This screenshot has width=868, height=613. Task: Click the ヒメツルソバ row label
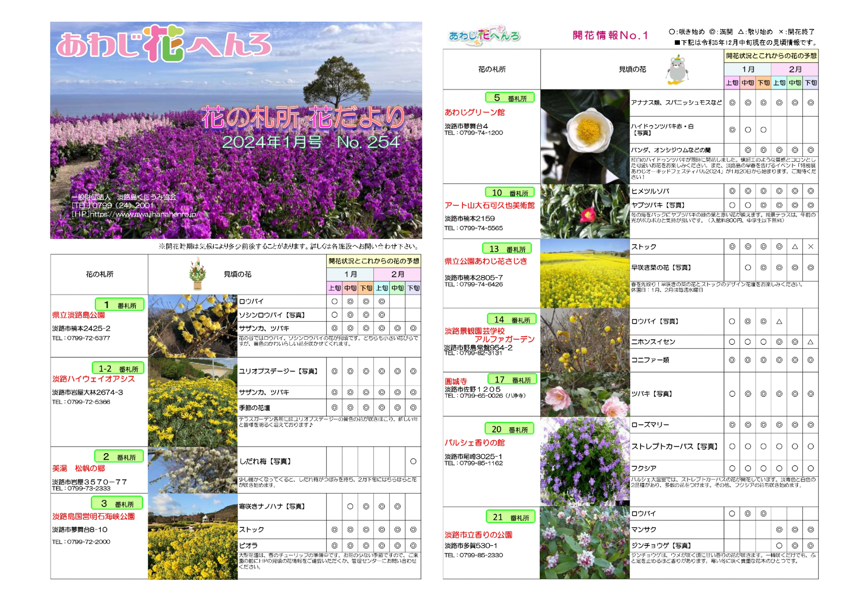point(651,192)
